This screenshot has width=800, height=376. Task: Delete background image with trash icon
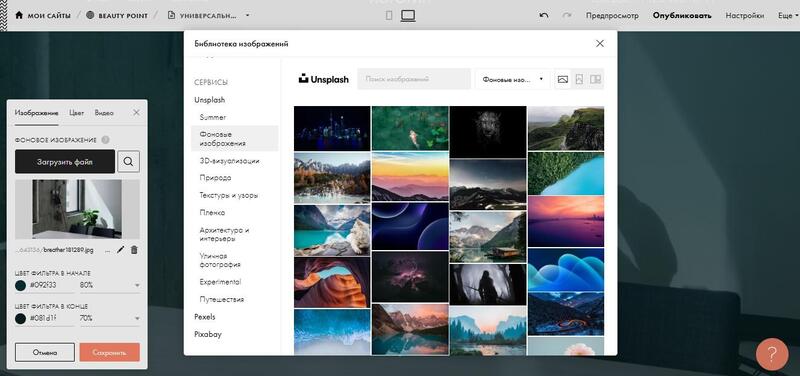tap(134, 250)
